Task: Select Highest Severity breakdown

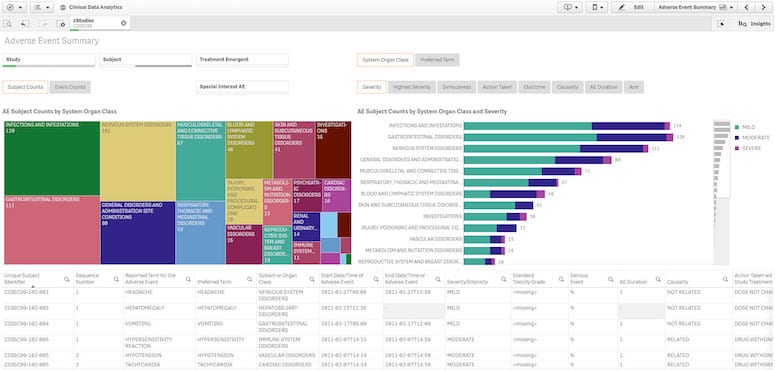Action: point(412,87)
